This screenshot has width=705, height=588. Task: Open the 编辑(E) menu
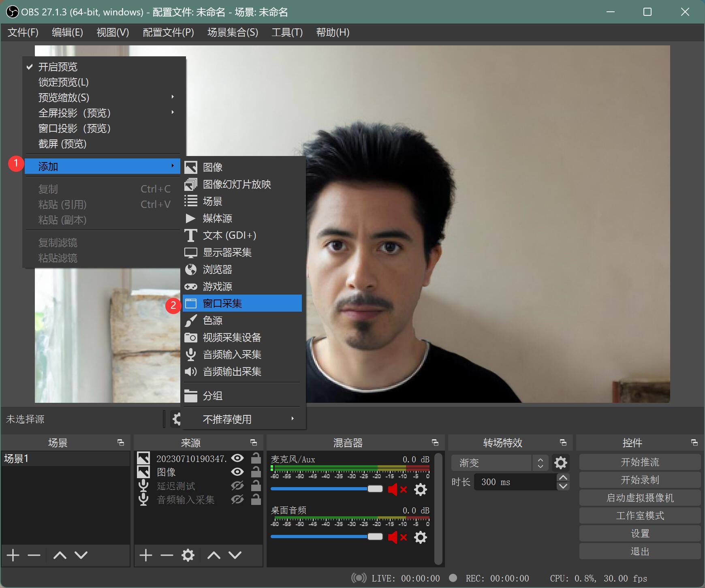pos(67,32)
